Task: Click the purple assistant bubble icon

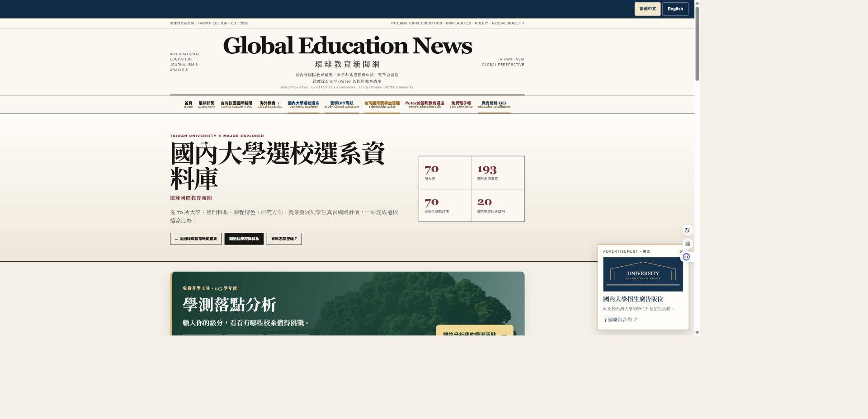Action: tap(686, 257)
